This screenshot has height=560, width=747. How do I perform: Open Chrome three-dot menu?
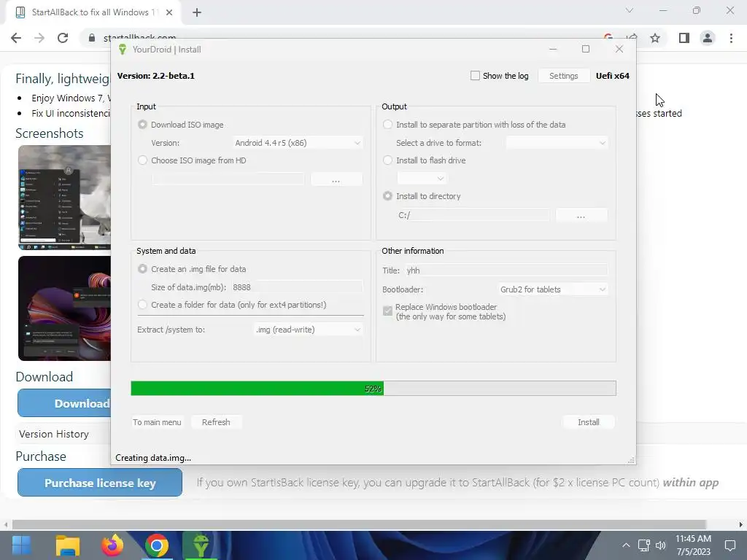tap(731, 38)
